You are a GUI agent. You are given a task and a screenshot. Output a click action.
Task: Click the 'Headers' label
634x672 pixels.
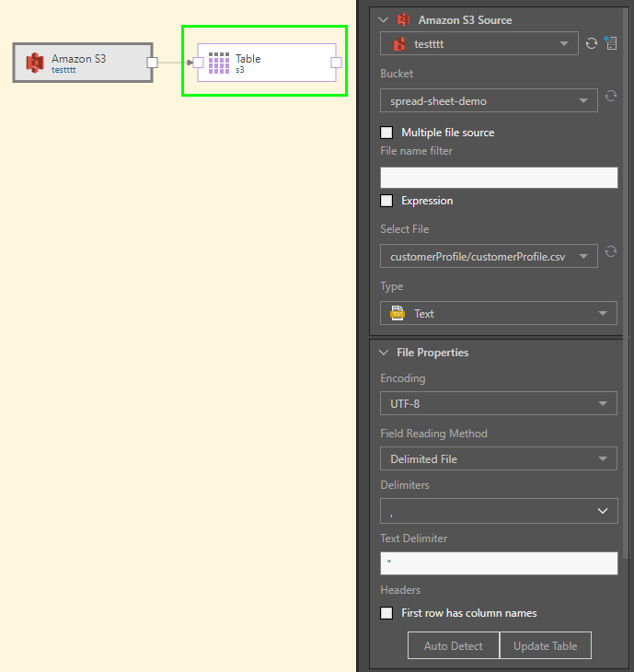(400, 590)
